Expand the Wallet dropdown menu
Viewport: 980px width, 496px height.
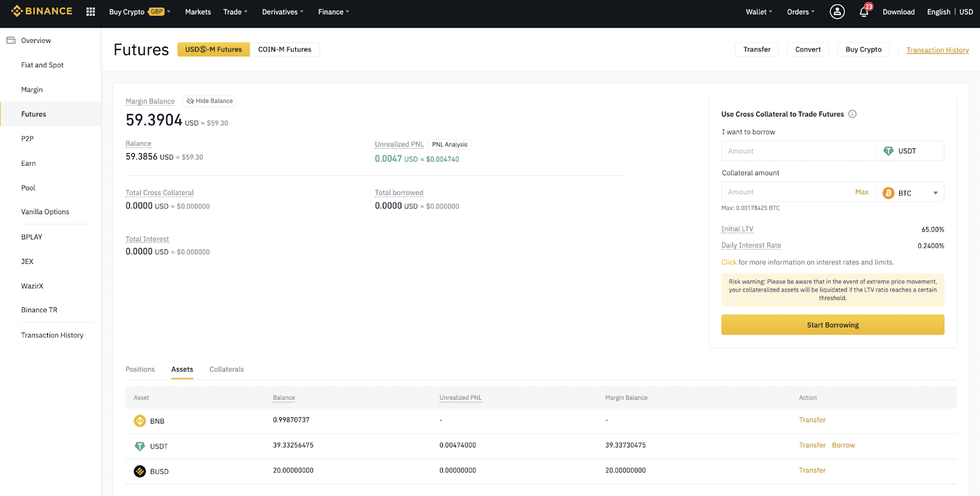coord(759,12)
